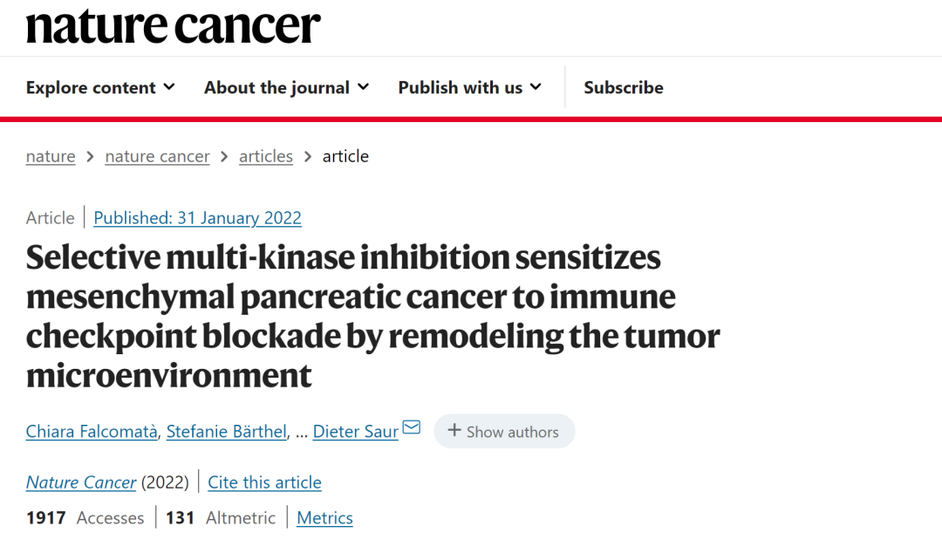Open Dieter Saur author link
Viewport: 942px width, 560px height.
point(356,432)
